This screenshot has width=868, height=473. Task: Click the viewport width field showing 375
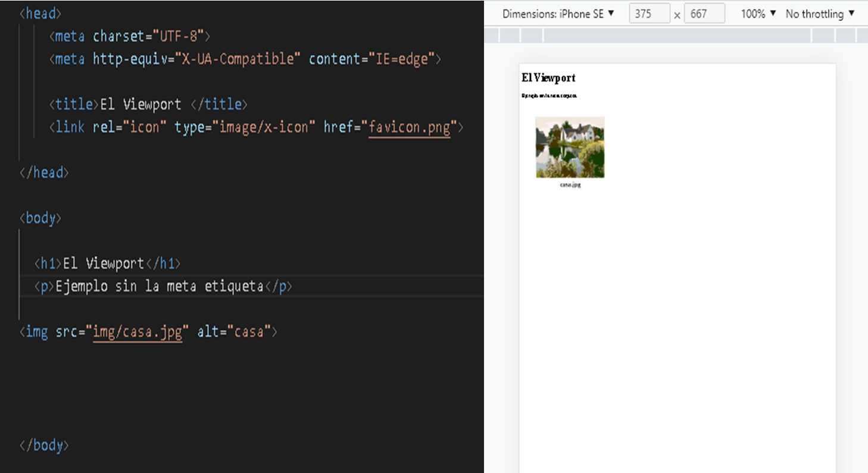coord(650,14)
